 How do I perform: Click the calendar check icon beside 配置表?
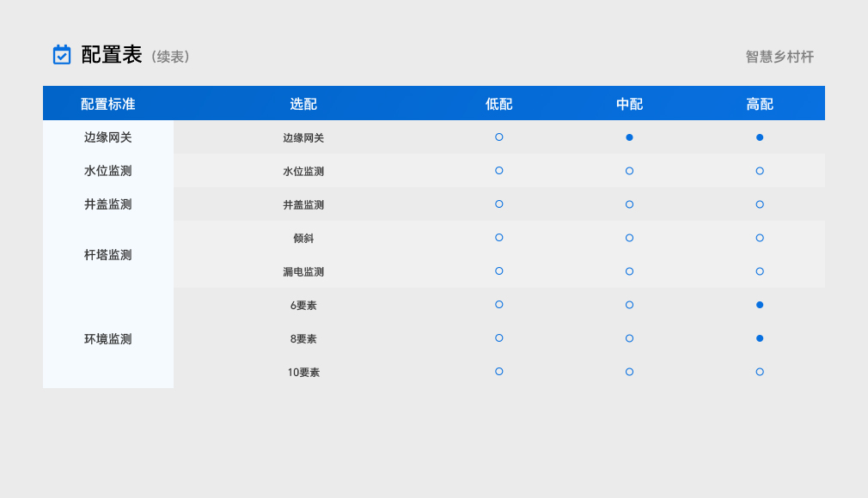(x=62, y=55)
